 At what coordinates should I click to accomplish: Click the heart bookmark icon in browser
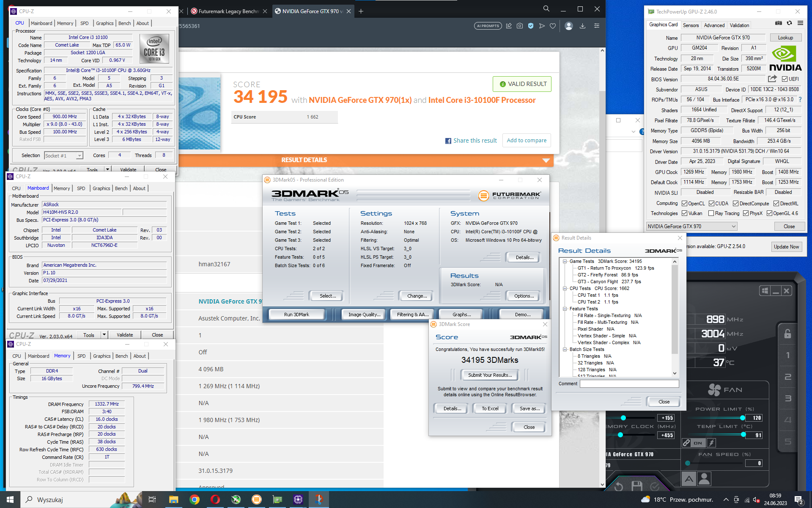click(553, 26)
